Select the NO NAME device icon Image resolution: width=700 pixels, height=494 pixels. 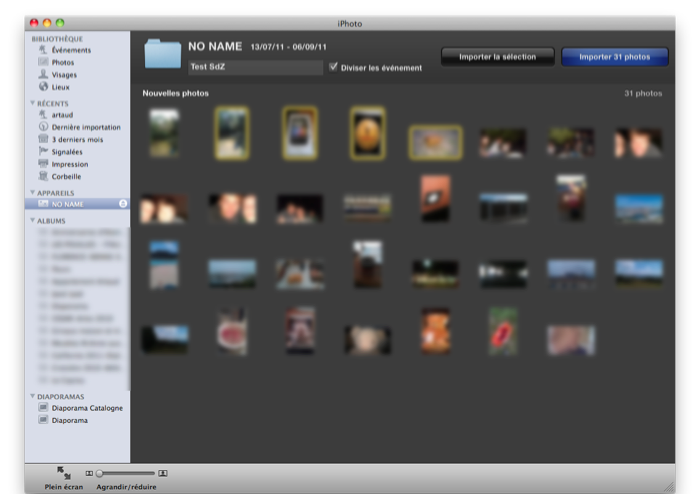tap(43, 204)
